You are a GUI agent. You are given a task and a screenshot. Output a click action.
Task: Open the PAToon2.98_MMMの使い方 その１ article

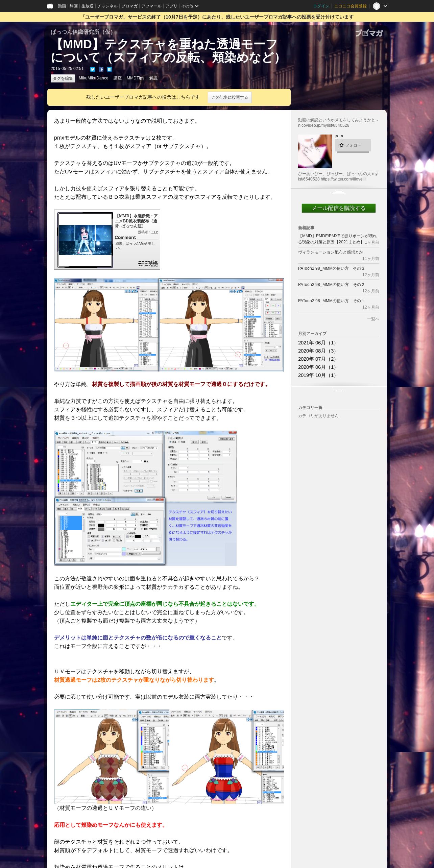tap(331, 301)
